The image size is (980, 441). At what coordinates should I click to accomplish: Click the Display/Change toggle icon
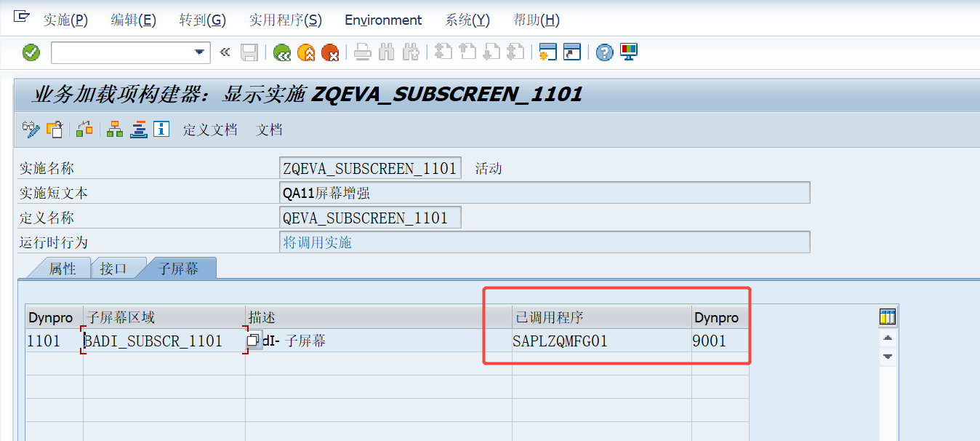pyautogui.click(x=29, y=129)
